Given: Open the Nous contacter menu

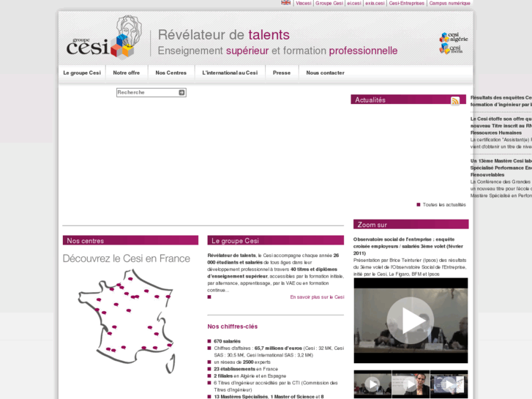Looking at the screenshot, I should pyautogui.click(x=325, y=72).
